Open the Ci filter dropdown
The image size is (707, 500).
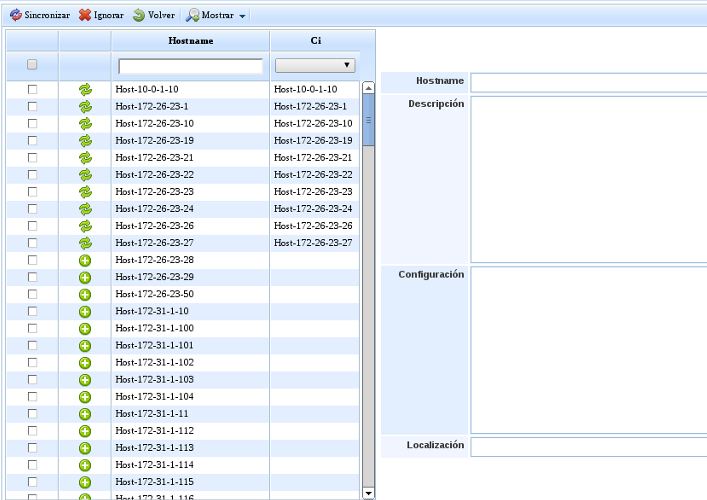[316, 65]
